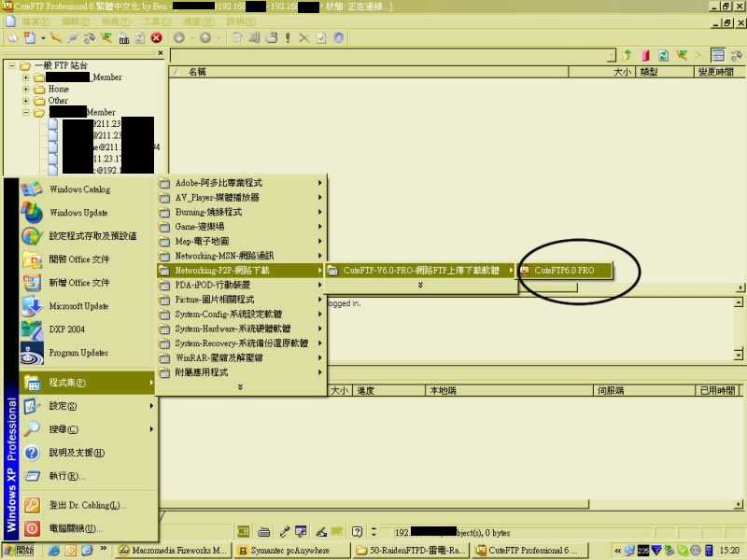Sort by 名稱 column header

(369, 72)
